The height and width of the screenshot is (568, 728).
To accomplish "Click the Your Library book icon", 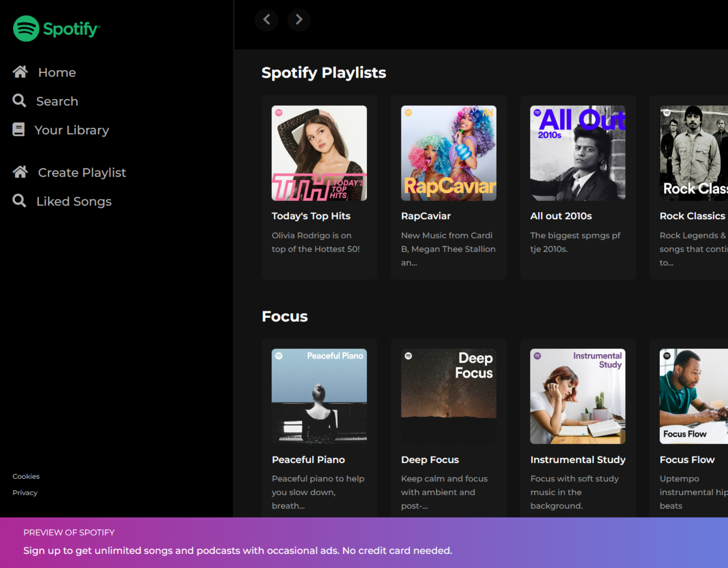I will click(x=18, y=129).
